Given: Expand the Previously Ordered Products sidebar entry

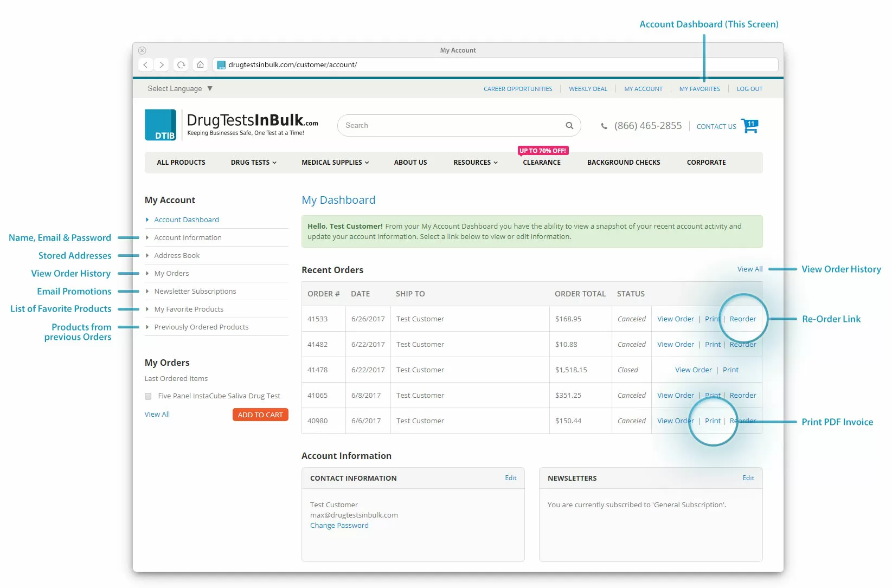Looking at the screenshot, I should point(202,327).
